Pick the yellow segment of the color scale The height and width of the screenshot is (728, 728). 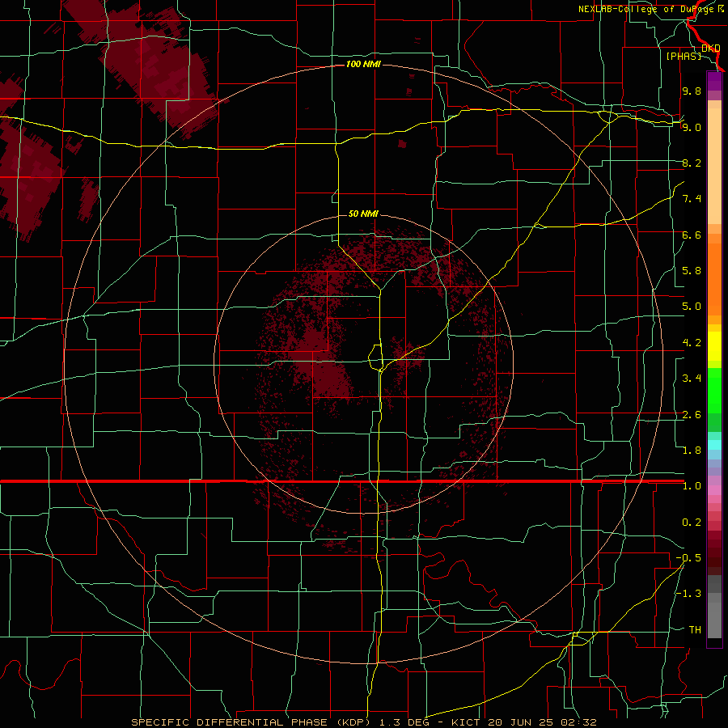(714, 346)
